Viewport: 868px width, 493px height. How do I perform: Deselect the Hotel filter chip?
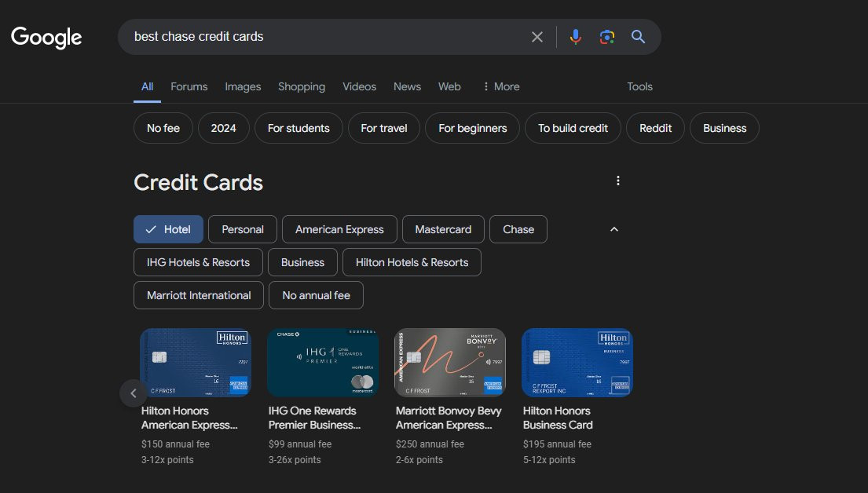click(x=168, y=229)
